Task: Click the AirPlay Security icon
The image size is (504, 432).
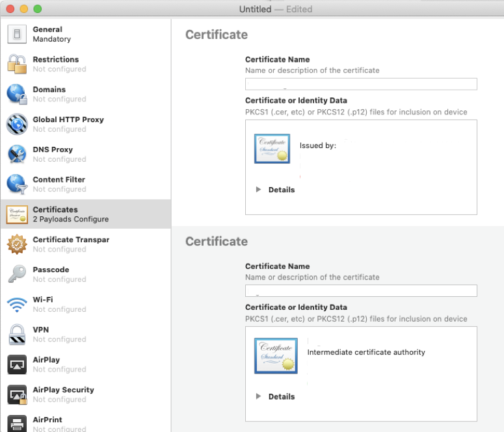Action: click(17, 394)
